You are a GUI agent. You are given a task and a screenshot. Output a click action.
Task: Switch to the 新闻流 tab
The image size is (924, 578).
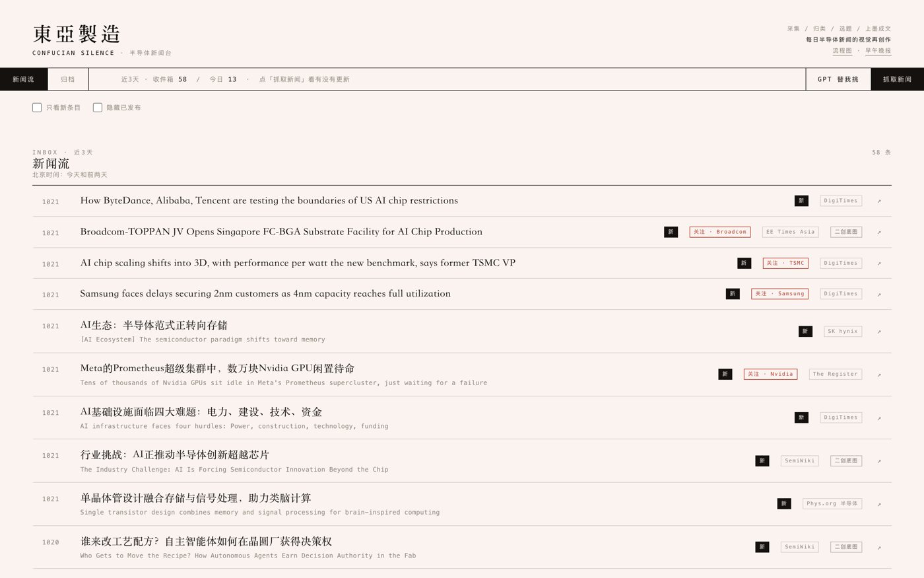[24, 79]
